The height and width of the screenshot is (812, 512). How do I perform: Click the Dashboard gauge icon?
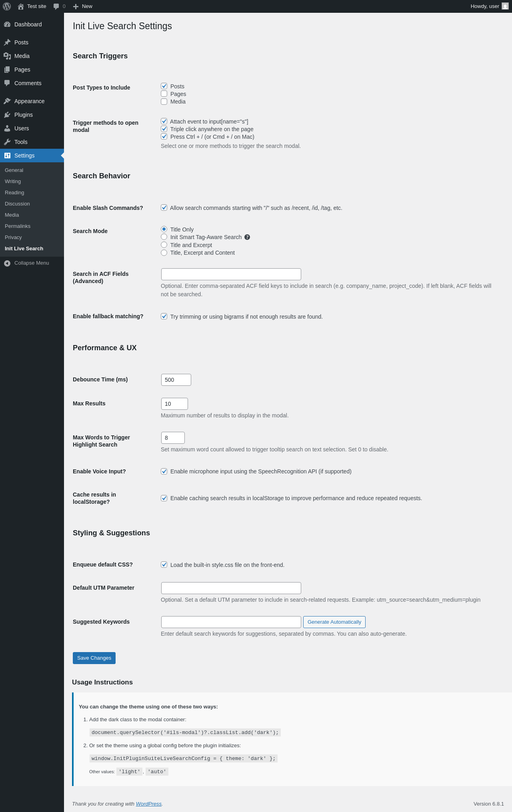(7, 24)
